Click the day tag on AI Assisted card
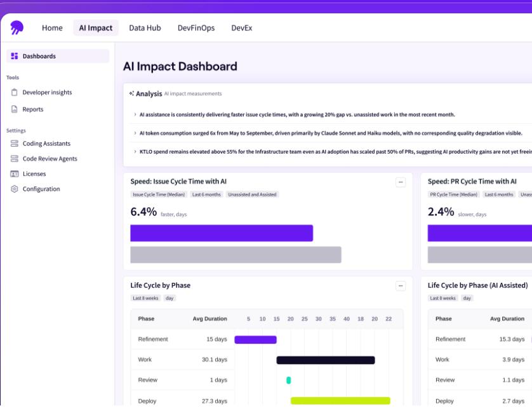Screen dimensions: 532x408 tap(467, 298)
